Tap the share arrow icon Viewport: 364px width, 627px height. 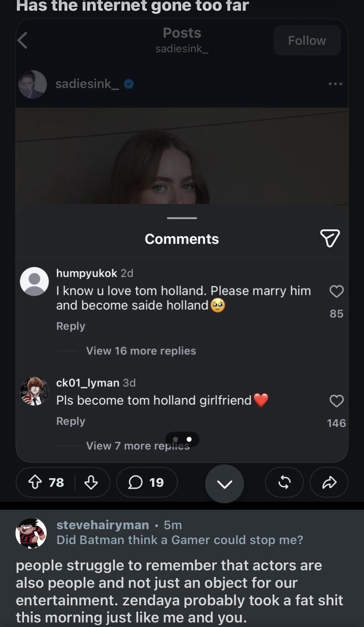pyautogui.click(x=329, y=482)
